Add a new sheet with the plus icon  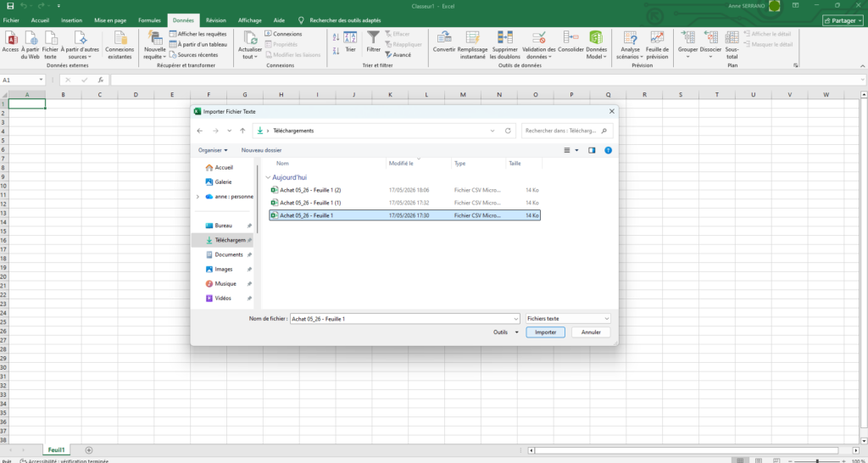(x=88, y=450)
